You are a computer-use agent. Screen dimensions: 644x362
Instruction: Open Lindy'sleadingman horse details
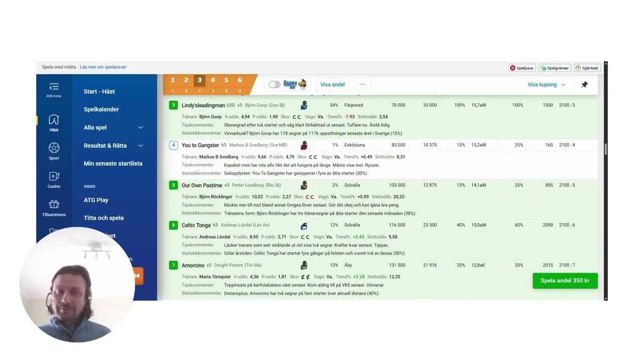click(203, 105)
